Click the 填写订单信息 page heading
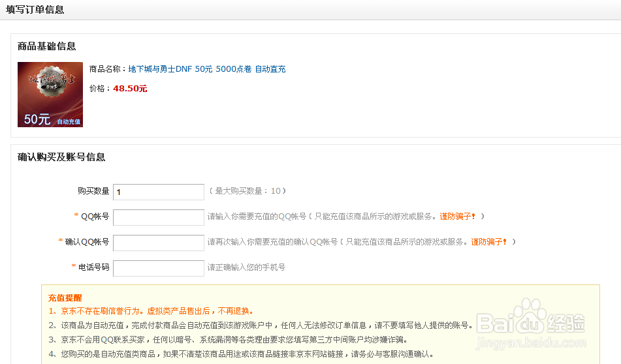The width and height of the screenshot is (621, 364). (35, 10)
